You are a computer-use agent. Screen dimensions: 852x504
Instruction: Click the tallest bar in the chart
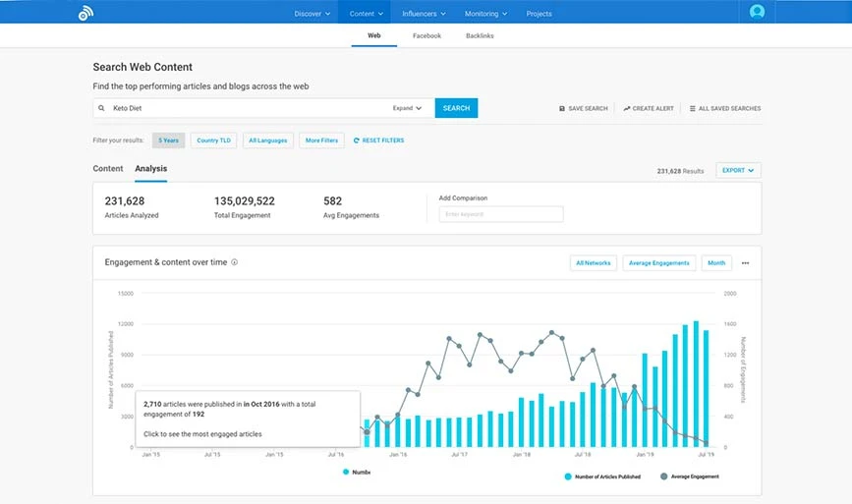pyautogui.click(x=696, y=384)
